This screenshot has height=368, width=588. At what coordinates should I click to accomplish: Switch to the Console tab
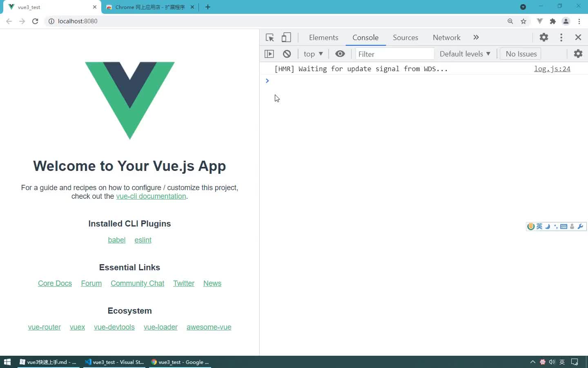365,38
